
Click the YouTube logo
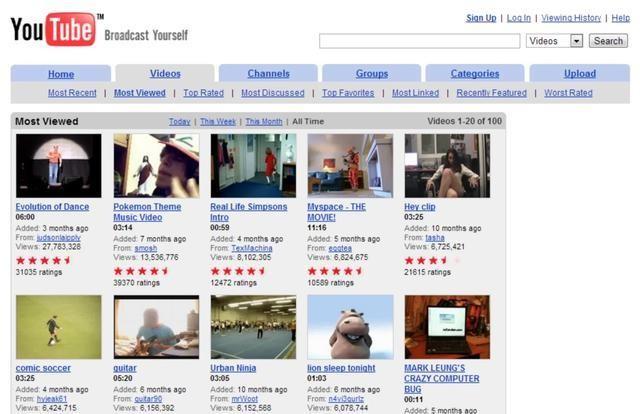tap(53, 29)
